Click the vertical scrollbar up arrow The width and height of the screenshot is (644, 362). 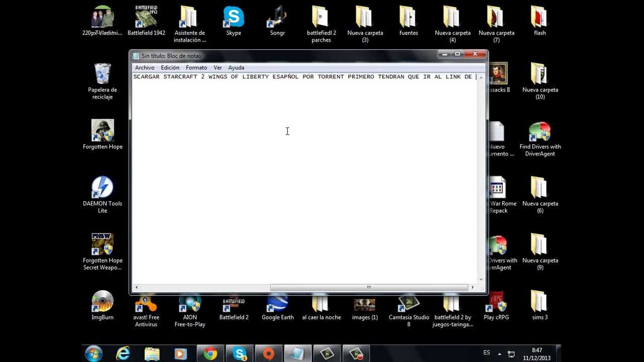coord(481,77)
